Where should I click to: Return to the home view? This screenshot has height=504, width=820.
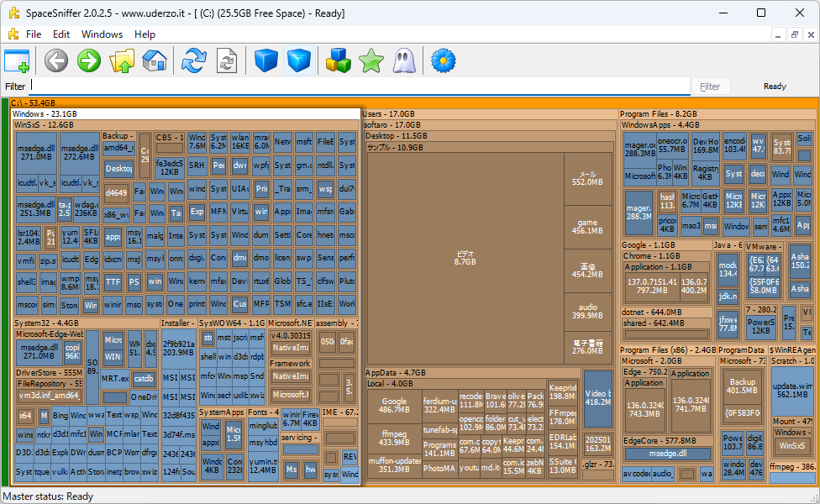point(155,60)
